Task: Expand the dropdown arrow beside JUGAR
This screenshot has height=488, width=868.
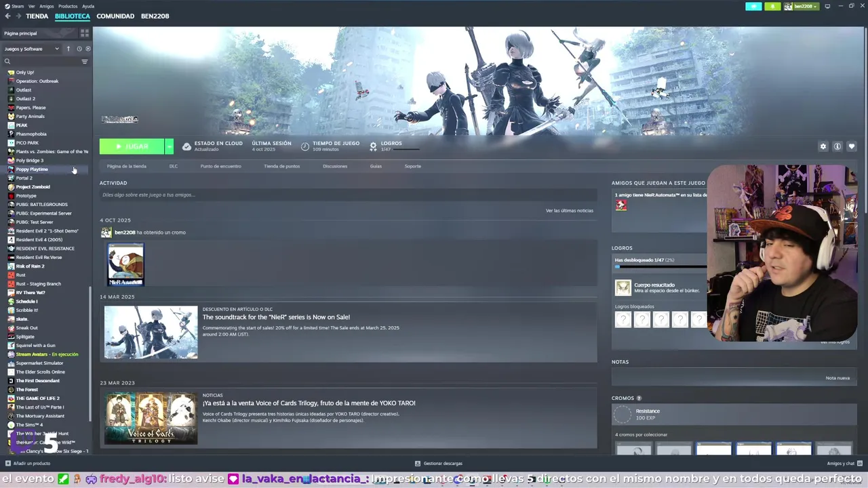Action: click(x=169, y=146)
